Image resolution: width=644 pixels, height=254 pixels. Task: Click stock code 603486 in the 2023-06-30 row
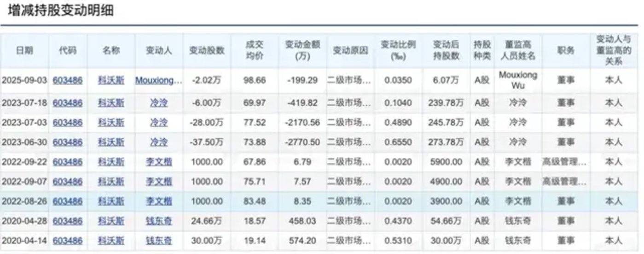[x=67, y=142]
